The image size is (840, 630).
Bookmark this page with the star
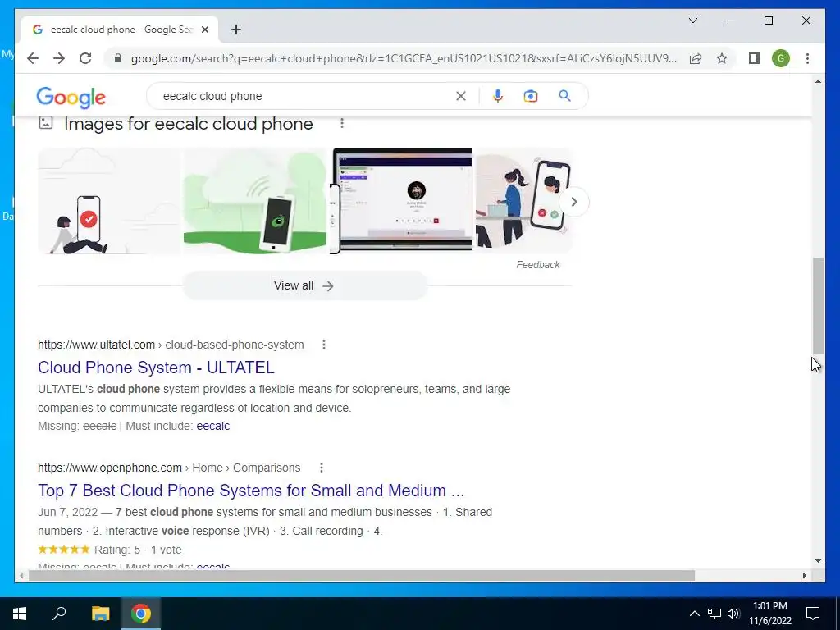coord(722,58)
